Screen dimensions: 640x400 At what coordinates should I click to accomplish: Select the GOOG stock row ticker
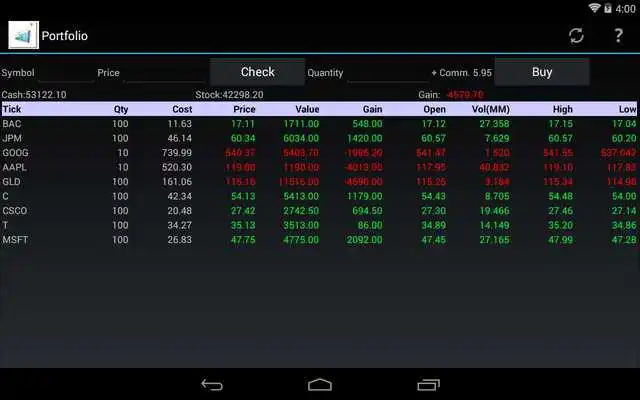[16, 153]
